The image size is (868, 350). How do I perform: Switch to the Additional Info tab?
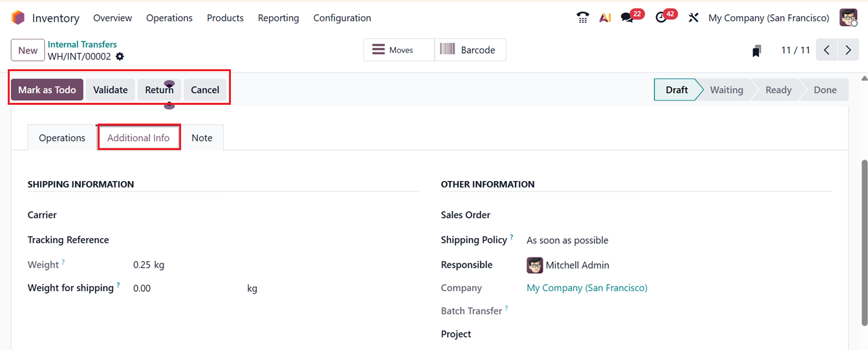tap(138, 138)
